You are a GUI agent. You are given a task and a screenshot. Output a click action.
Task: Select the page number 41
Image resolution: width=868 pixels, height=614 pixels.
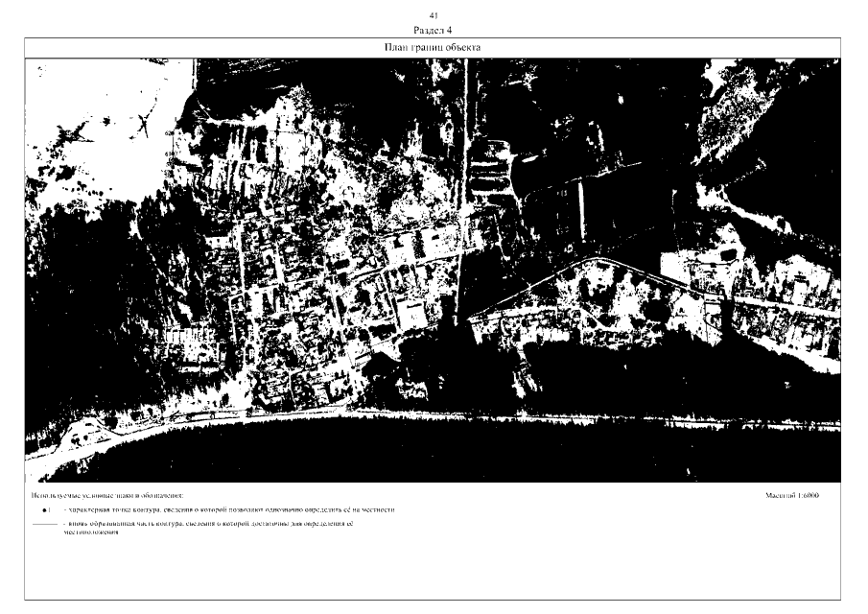click(x=433, y=16)
